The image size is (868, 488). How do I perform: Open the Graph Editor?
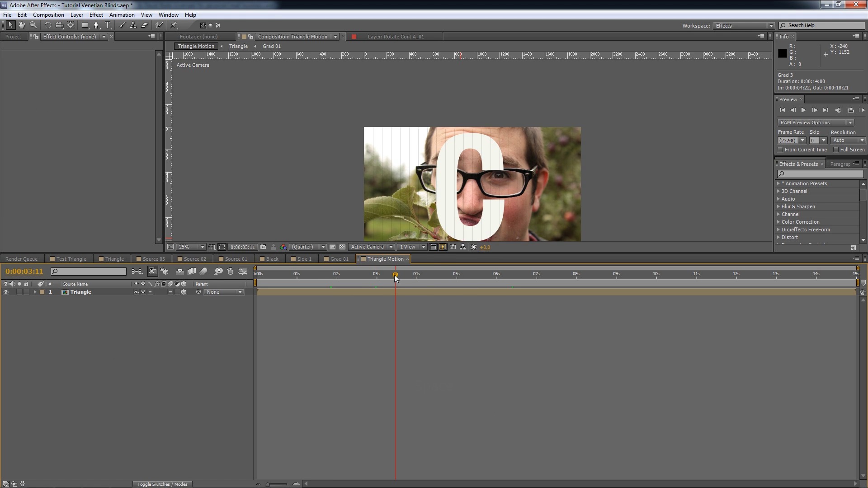coord(243,272)
